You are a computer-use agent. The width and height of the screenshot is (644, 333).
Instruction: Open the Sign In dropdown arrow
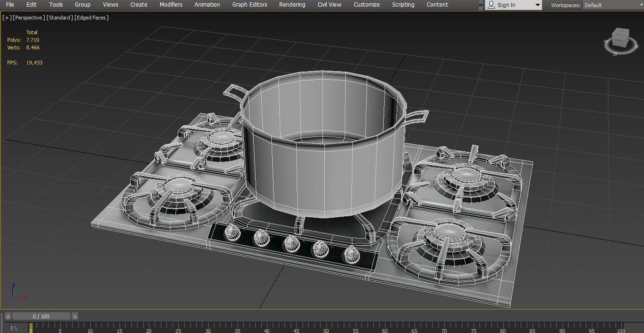[537, 5]
